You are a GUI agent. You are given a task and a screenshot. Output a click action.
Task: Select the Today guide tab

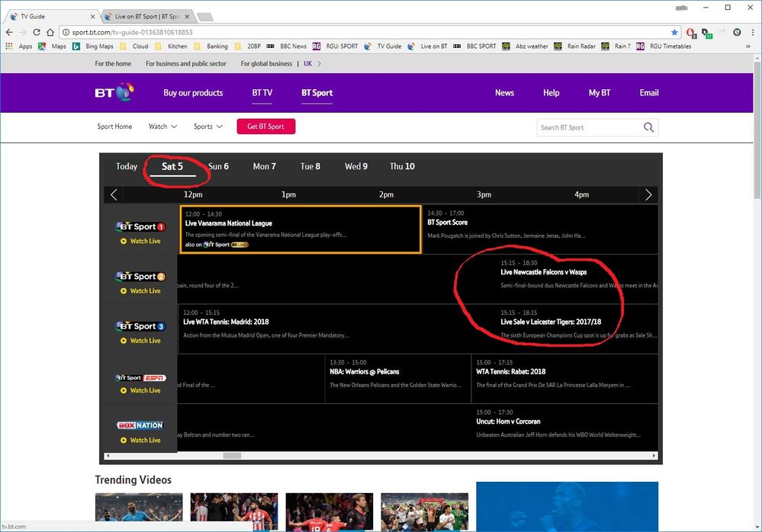click(127, 166)
